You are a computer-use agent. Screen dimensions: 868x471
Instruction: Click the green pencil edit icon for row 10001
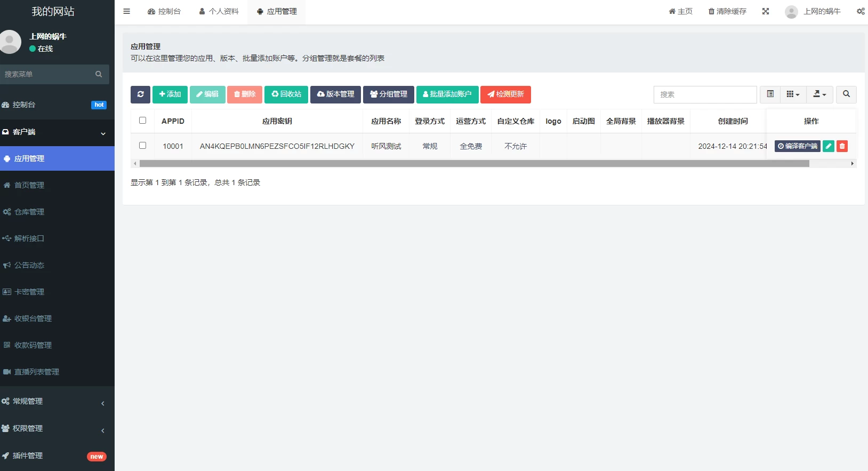point(829,146)
